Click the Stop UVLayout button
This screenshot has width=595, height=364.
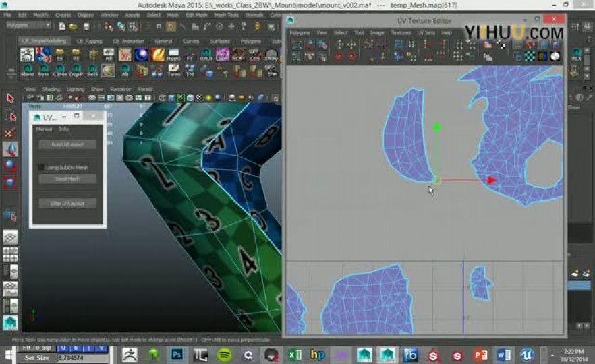67,204
